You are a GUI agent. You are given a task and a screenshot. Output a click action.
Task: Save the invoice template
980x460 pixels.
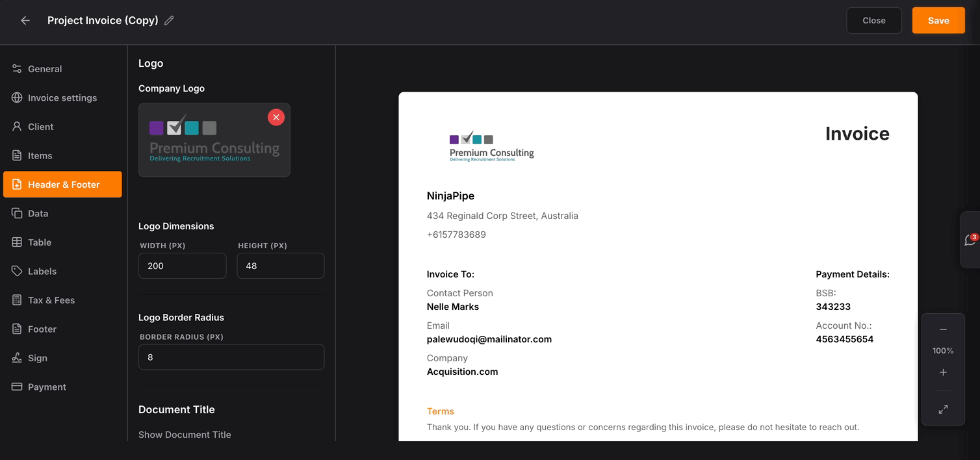point(938,21)
